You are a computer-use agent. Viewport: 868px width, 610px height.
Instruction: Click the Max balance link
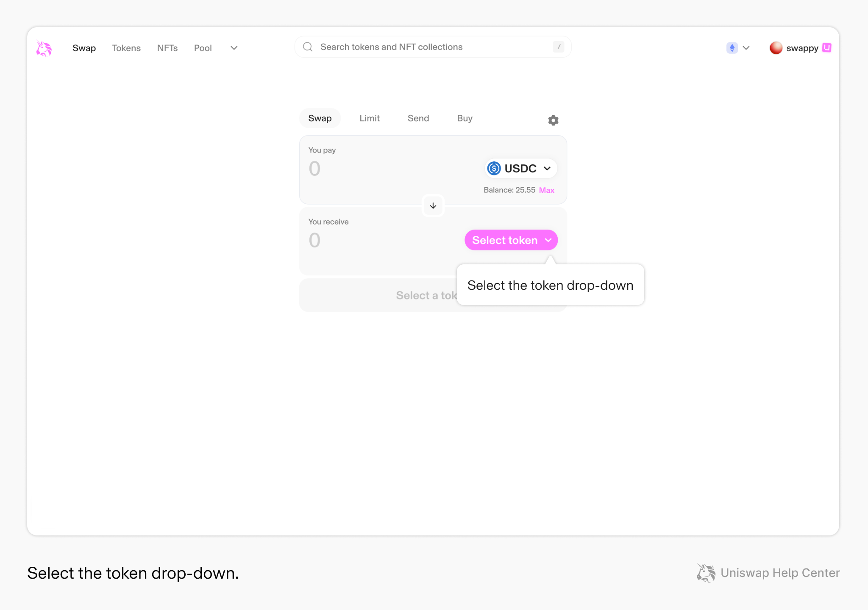click(546, 190)
